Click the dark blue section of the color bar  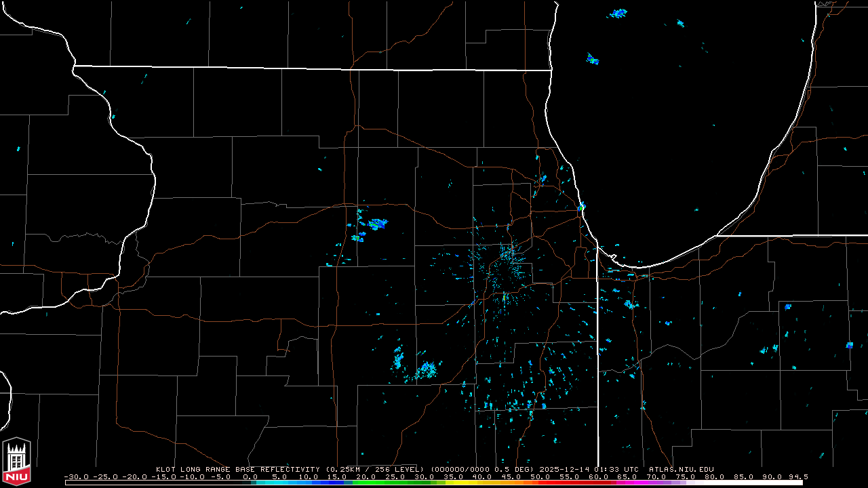[332, 483]
